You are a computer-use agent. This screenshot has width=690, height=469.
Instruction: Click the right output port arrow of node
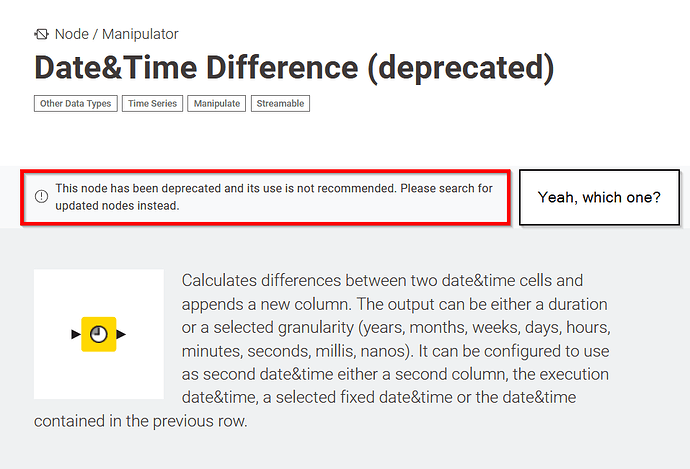pyautogui.click(x=121, y=334)
